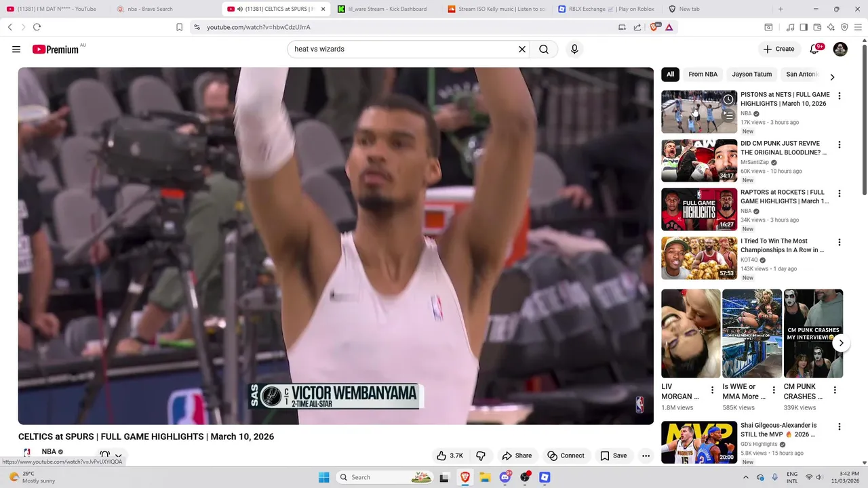Share the Celtics at Spurs video

click(x=517, y=455)
